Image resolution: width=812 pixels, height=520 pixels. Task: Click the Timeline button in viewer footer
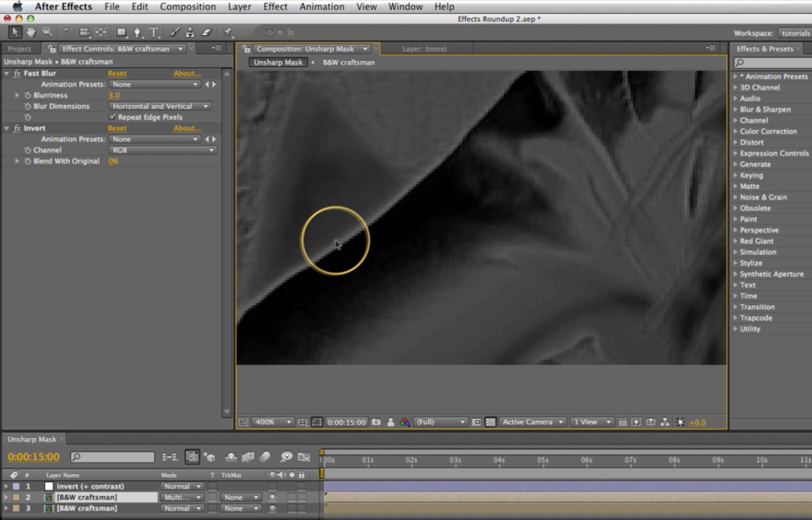[651, 422]
